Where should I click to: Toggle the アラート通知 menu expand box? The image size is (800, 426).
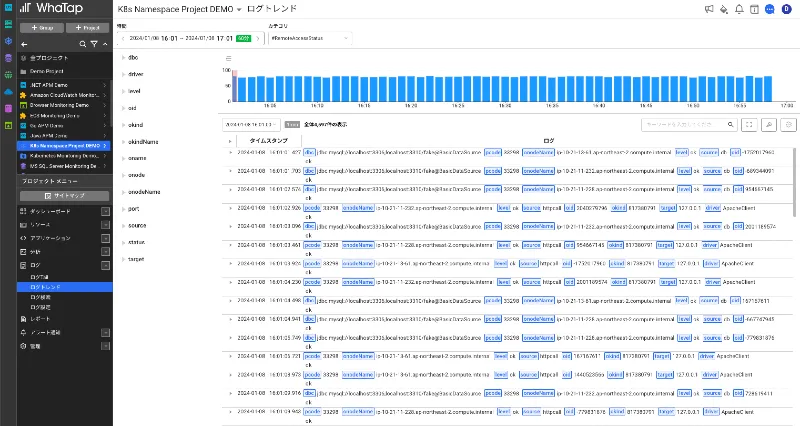coord(105,333)
